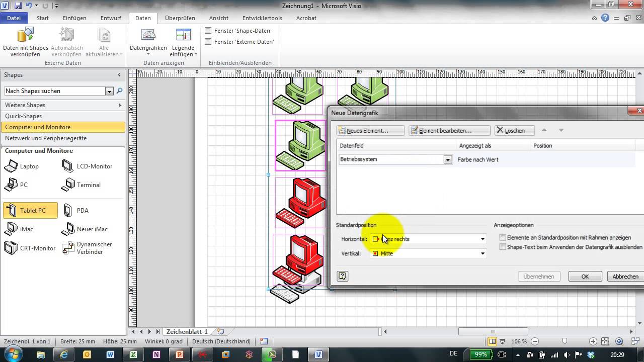
Task: Open the Datengrafiken gallery
Action: pos(148,42)
